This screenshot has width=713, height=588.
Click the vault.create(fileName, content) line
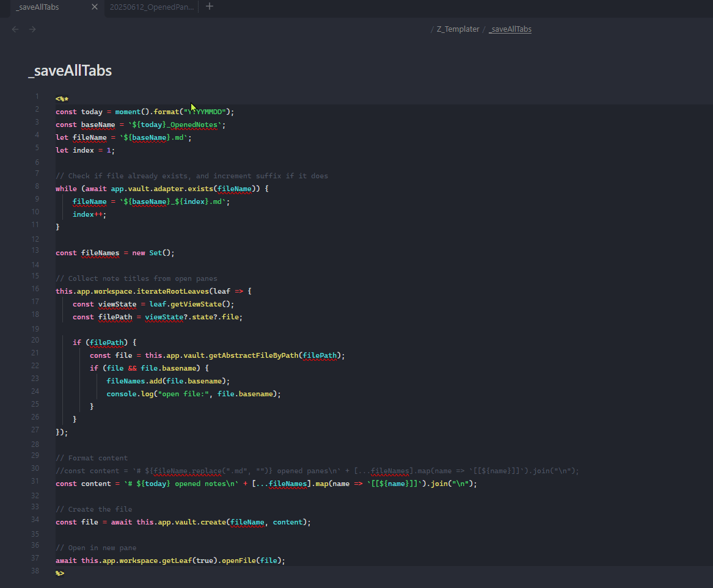(x=183, y=522)
